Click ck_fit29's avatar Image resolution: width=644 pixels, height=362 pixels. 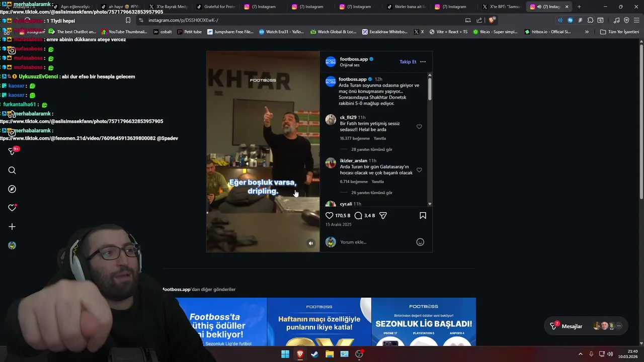click(331, 120)
